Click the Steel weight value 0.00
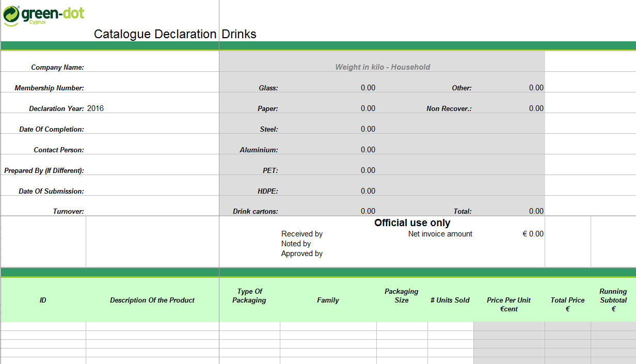Image resolution: width=636 pixels, height=364 pixels. click(368, 129)
